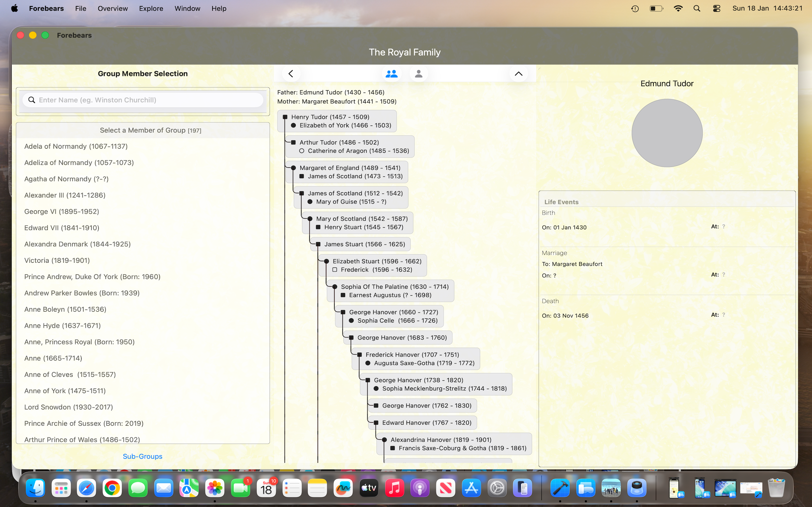Select the single person view icon
This screenshot has width=812, height=507.
(x=418, y=74)
